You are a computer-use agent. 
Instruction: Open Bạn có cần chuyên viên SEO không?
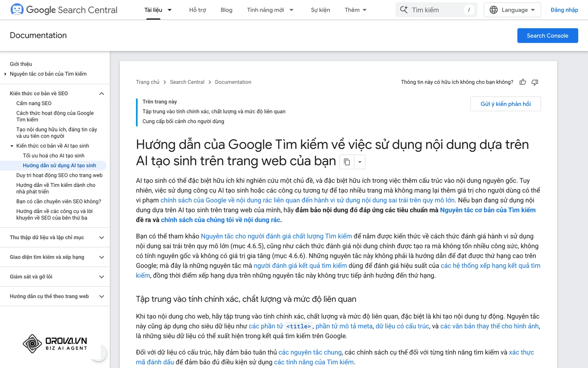pos(58,201)
